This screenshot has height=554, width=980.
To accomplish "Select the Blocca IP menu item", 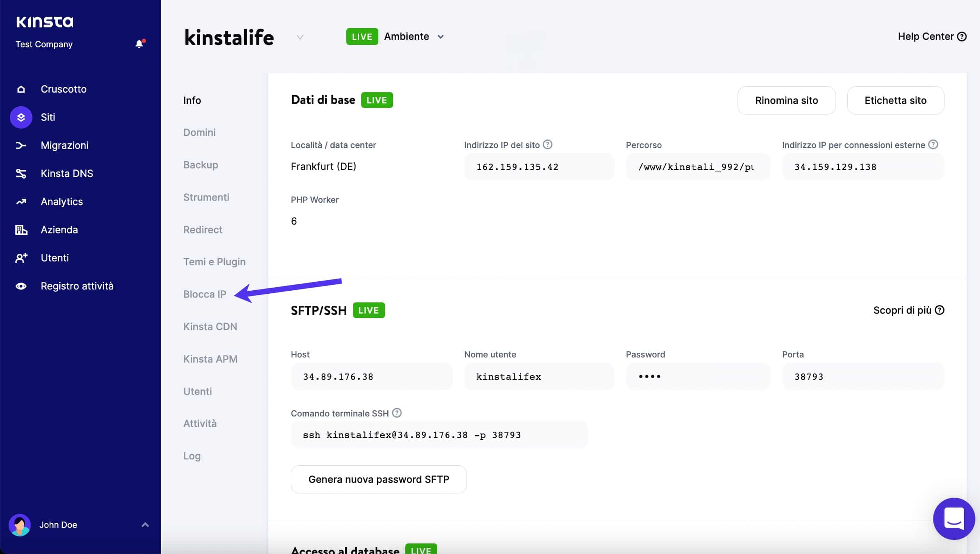I will pyautogui.click(x=205, y=294).
